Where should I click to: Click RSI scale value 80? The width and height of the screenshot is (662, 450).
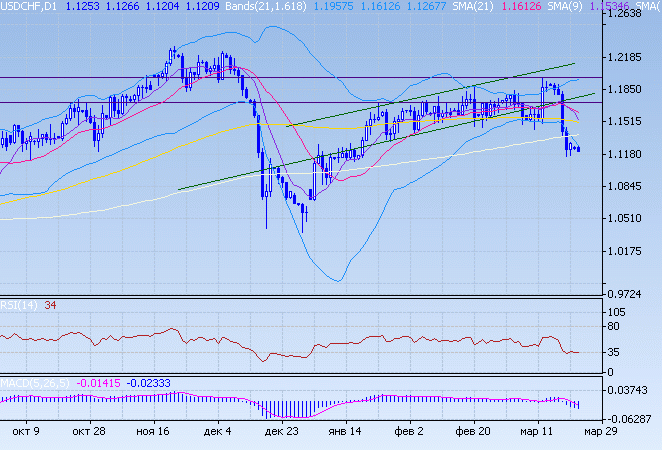click(x=618, y=327)
